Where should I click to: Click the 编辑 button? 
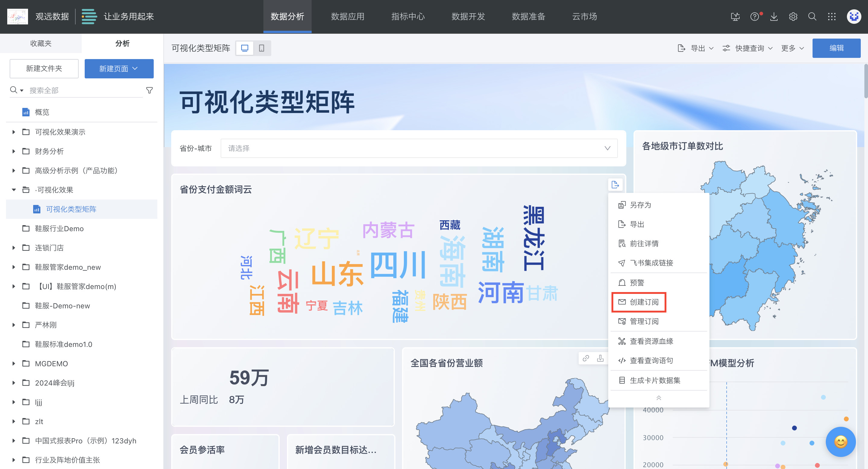pos(836,48)
